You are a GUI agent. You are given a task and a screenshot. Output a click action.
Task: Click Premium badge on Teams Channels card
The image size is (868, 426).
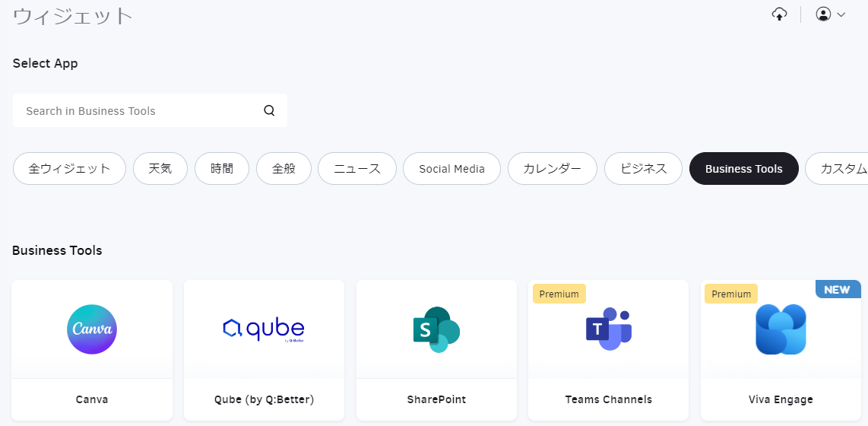point(559,294)
